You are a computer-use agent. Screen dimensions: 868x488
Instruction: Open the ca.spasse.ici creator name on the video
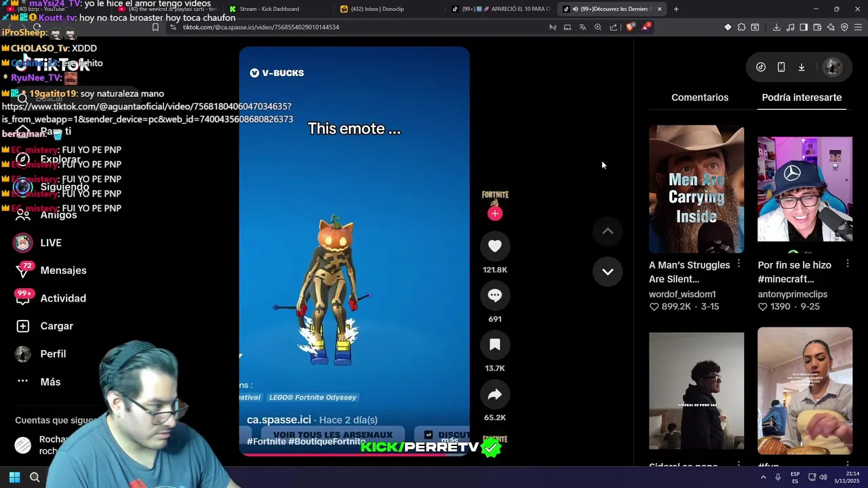(279, 420)
